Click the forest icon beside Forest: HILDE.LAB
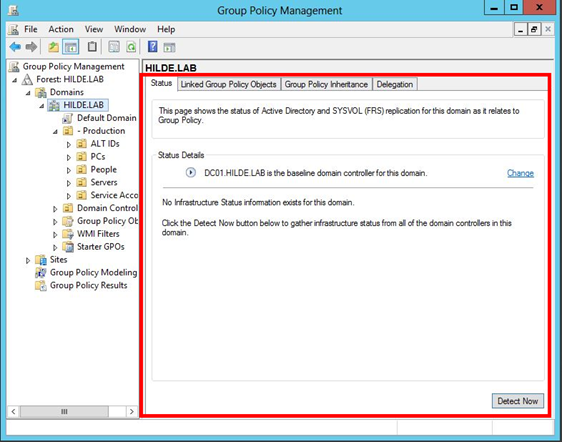Image resolution: width=562 pixels, height=442 pixels. click(27, 79)
